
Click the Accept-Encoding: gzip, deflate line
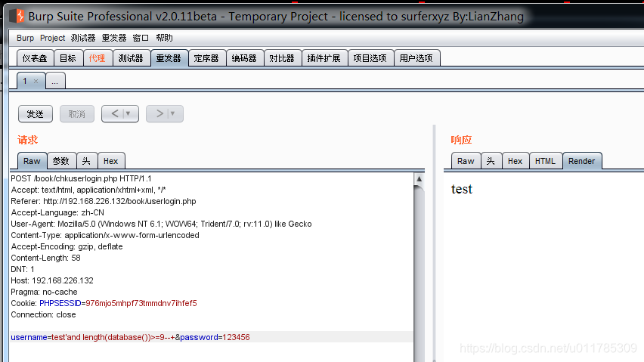[67, 246]
